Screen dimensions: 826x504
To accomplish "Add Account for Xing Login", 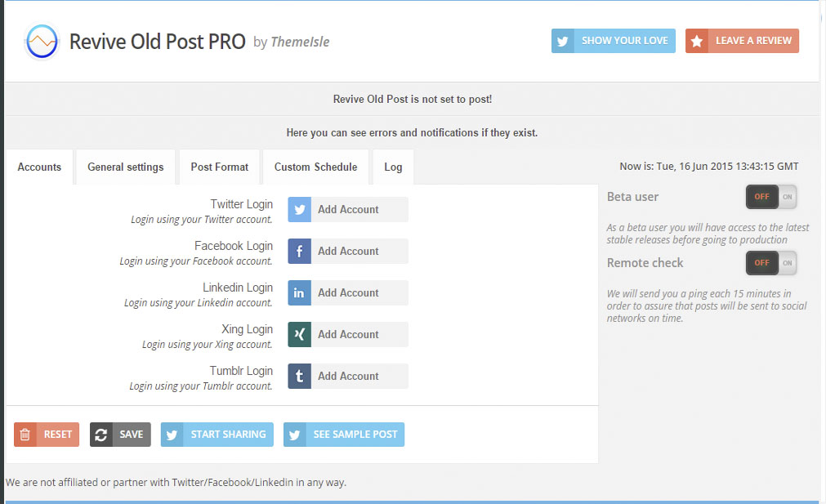I will tap(348, 334).
